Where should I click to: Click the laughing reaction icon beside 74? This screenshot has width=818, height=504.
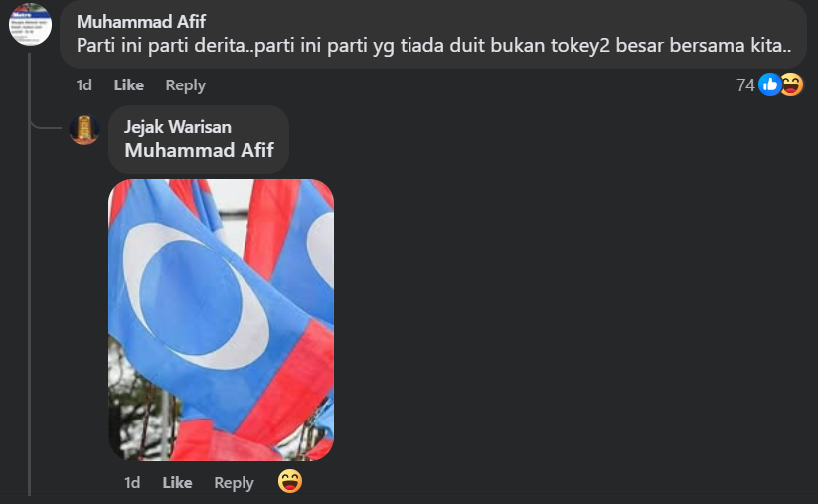pos(791,84)
